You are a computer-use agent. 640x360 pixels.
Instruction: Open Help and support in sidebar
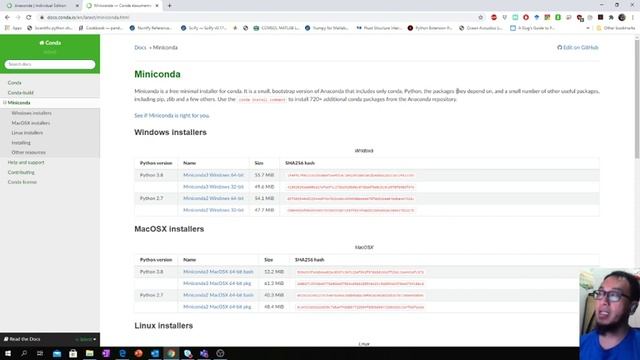pos(26,162)
